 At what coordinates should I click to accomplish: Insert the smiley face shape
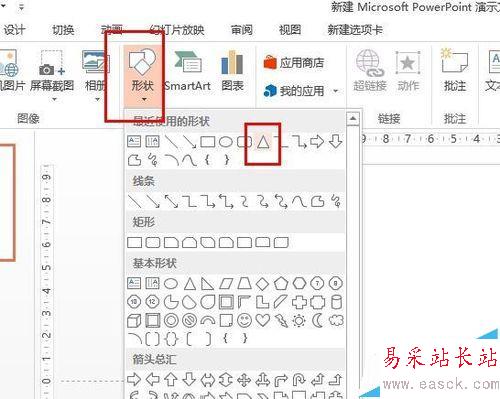[244, 321]
